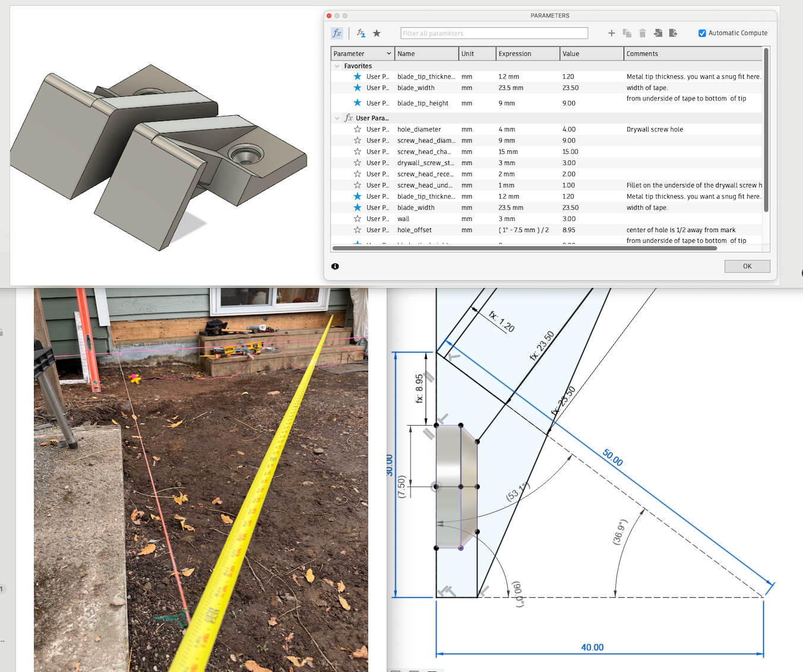This screenshot has width=803, height=672.
Task: Select the fx all-parameters filter icon
Action: pyautogui.click(x=337, y=33)
